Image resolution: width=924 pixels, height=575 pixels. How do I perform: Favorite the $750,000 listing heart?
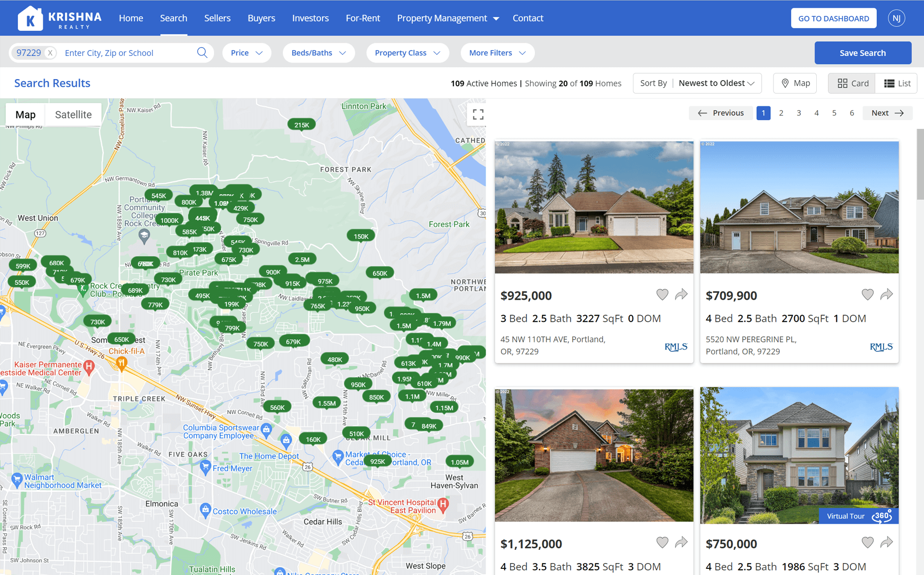tap(868, 543)
